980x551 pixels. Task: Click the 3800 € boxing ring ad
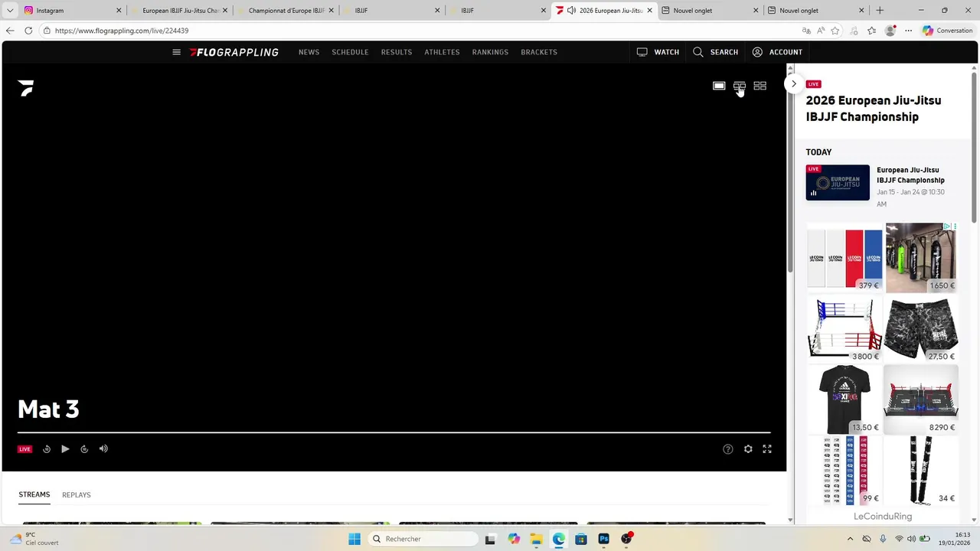pyautogui.click(x=844, y=328)
